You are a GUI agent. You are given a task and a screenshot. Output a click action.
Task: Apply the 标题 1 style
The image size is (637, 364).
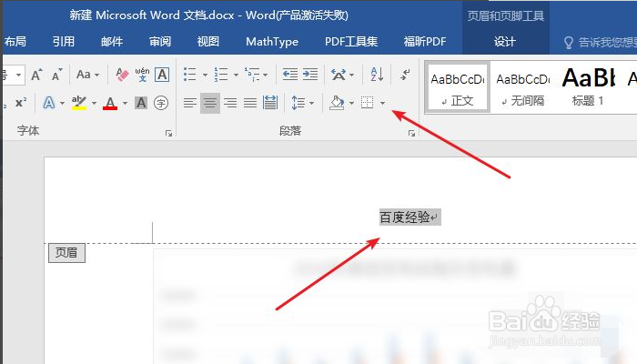589,86
